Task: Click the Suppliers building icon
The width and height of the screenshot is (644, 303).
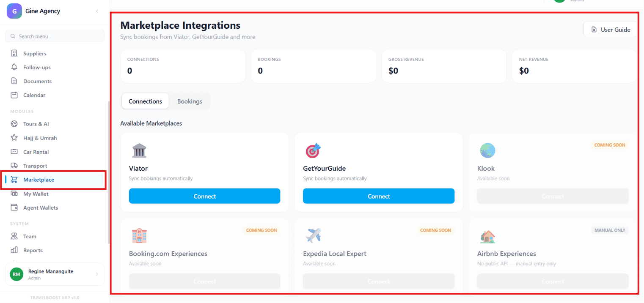Action: pyautogui.click(x=14, y=53)
